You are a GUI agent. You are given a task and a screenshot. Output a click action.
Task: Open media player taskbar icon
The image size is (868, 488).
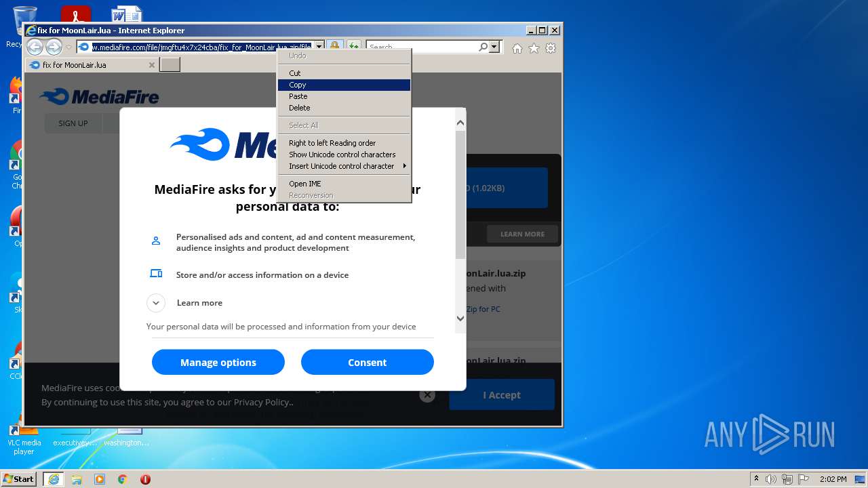[100, 479]
